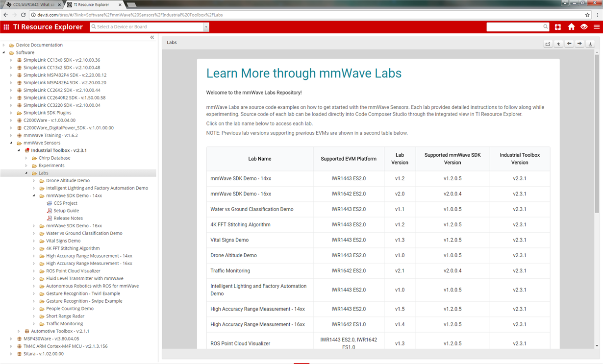Click browser back button
603x364 pixels.
point(5,15)
